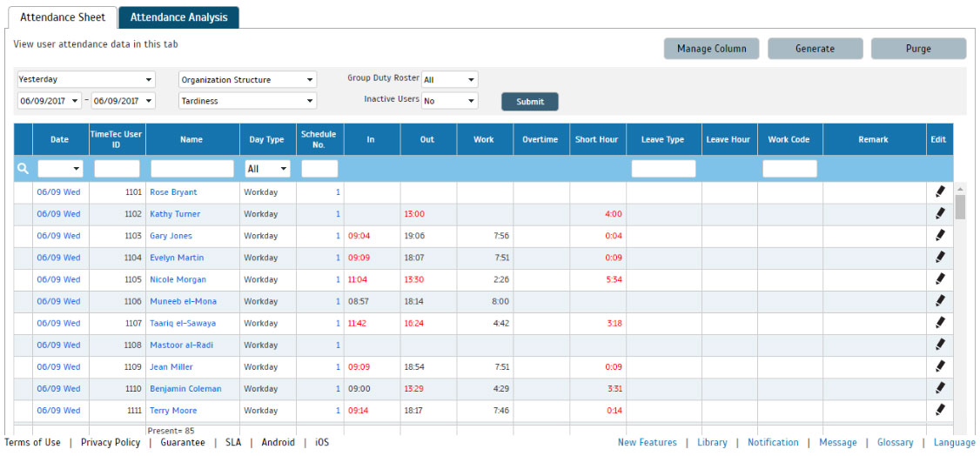Open Privacy Policy footer link

pos(111,442)
